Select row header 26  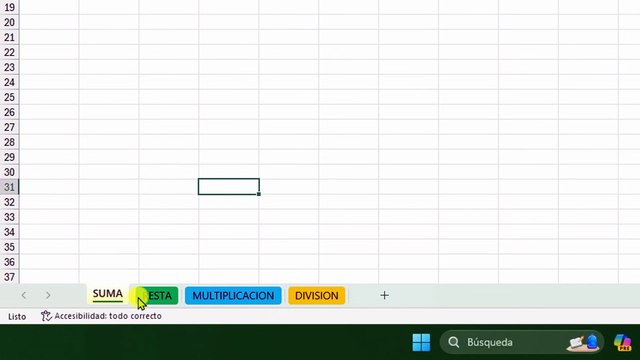click(9, 112)
